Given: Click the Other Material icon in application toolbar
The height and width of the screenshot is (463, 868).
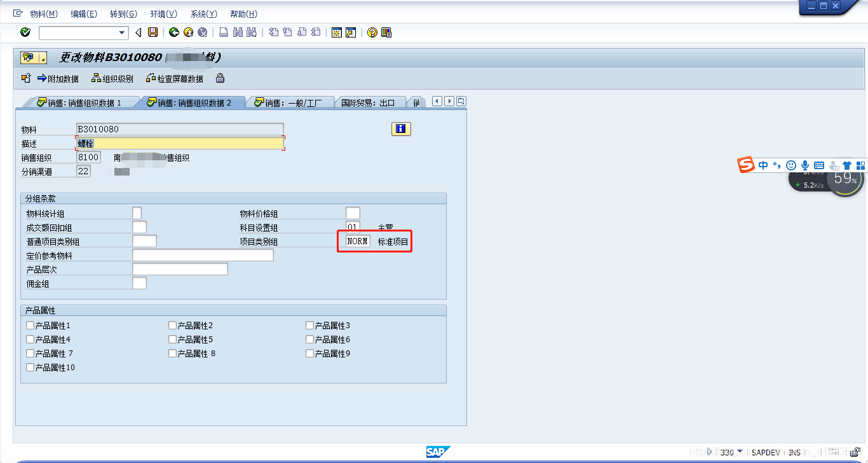Looking at the screenshot, I should click(x=26, y=78).
